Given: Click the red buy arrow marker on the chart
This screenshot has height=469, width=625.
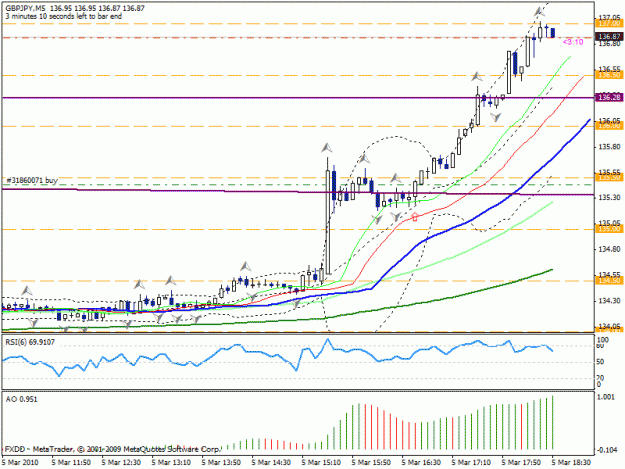Looking at the screenshot, I should pos(415,217).
